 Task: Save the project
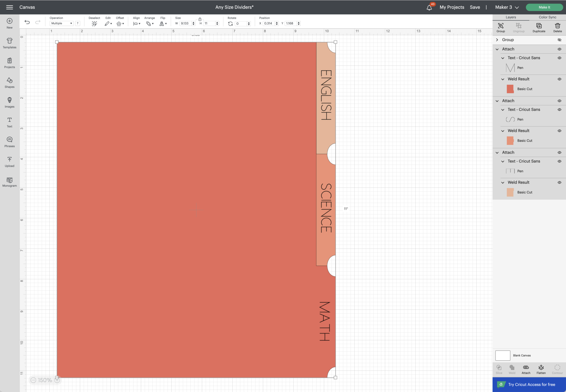(475, 7)
